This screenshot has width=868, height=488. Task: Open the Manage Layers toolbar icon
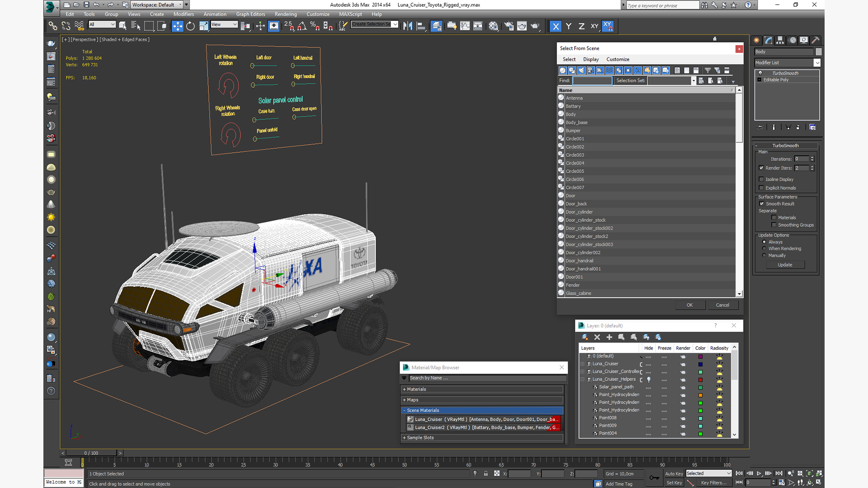tap(436, 26)
